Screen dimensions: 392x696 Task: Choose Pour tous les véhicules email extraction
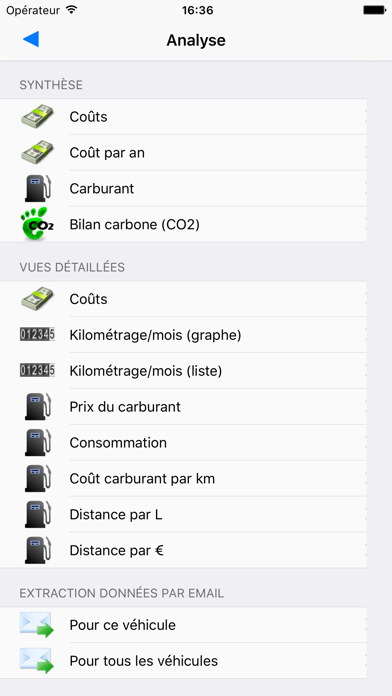183,660
